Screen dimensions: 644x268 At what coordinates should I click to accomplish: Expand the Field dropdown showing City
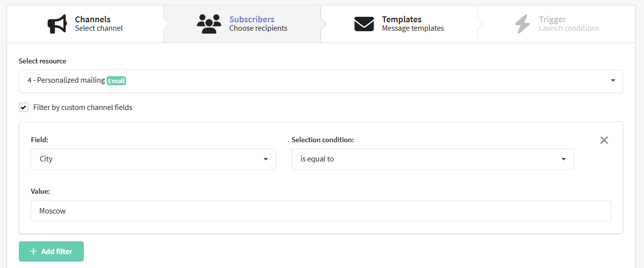[153, 160]
